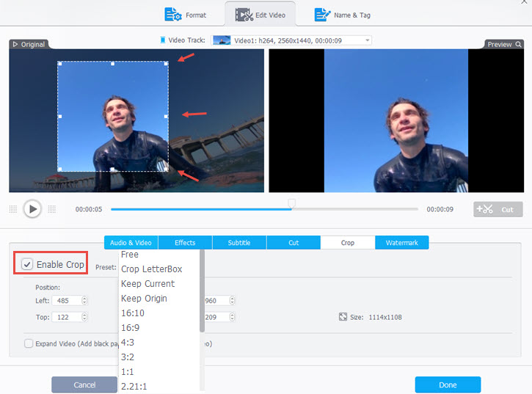Click the Cancel button
The image size is (532, 394).
84,385
